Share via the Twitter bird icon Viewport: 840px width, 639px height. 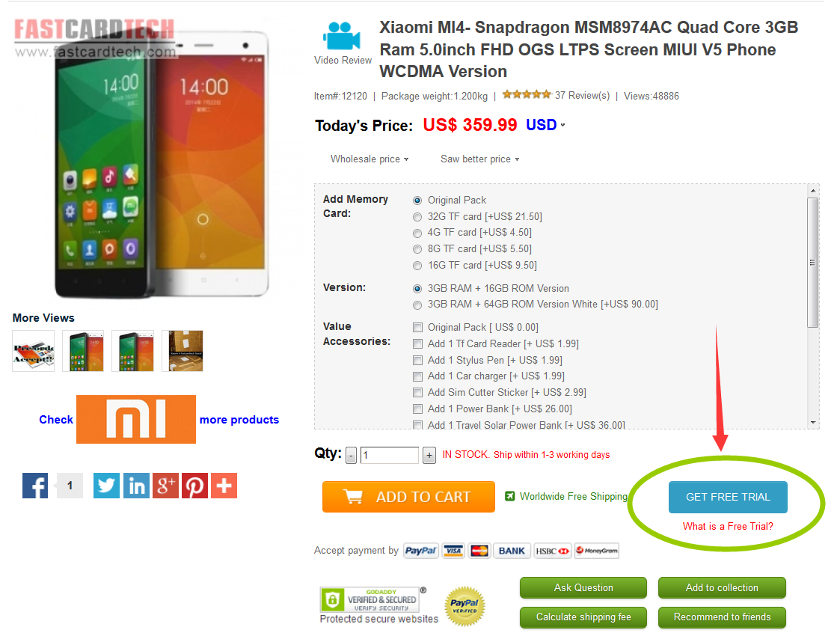point(107,486)
